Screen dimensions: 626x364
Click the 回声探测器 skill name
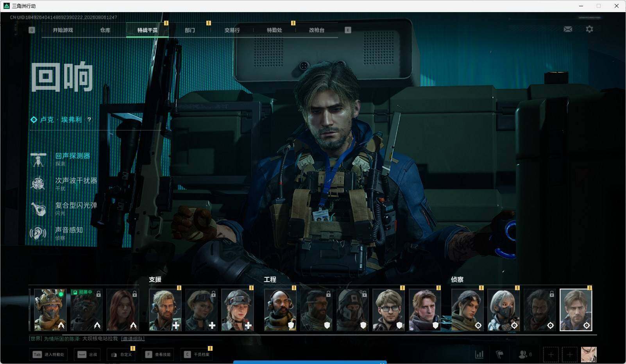coord(73,156)
